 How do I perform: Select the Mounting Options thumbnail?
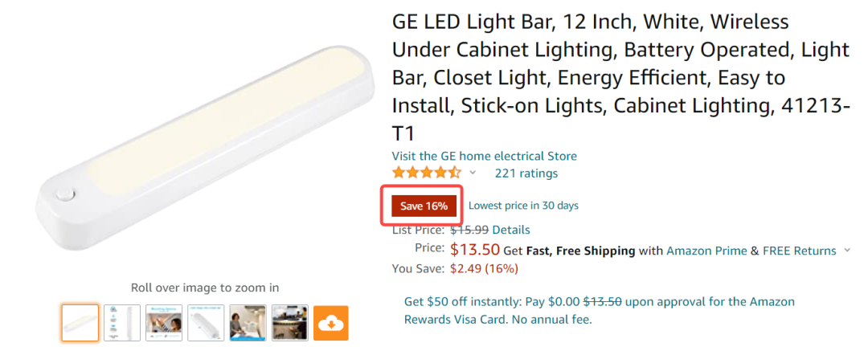(164, 323)
